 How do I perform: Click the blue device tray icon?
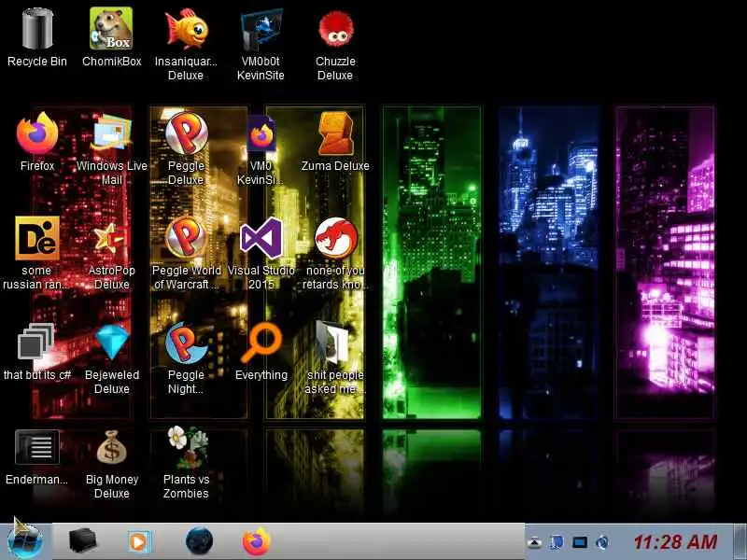tap(557, 542)
